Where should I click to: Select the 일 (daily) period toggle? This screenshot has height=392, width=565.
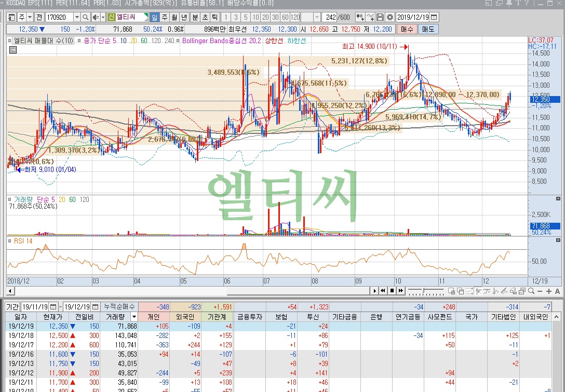[x=154, y=17]
